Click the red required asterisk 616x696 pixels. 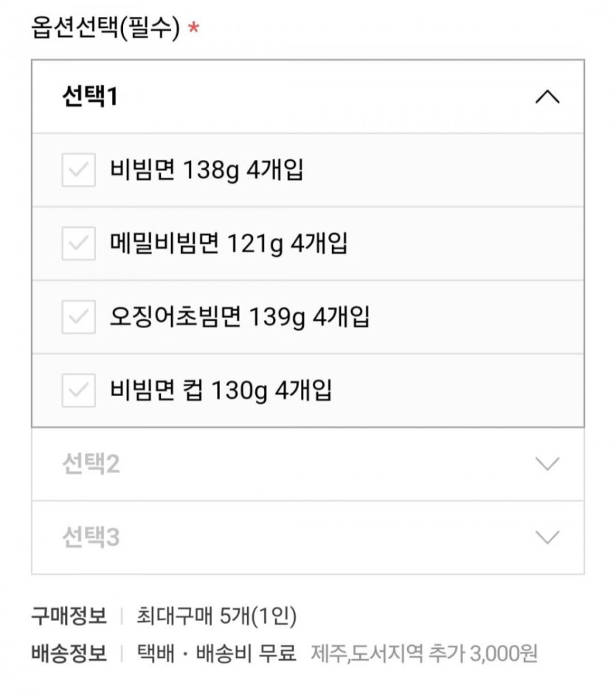(194, 31)
